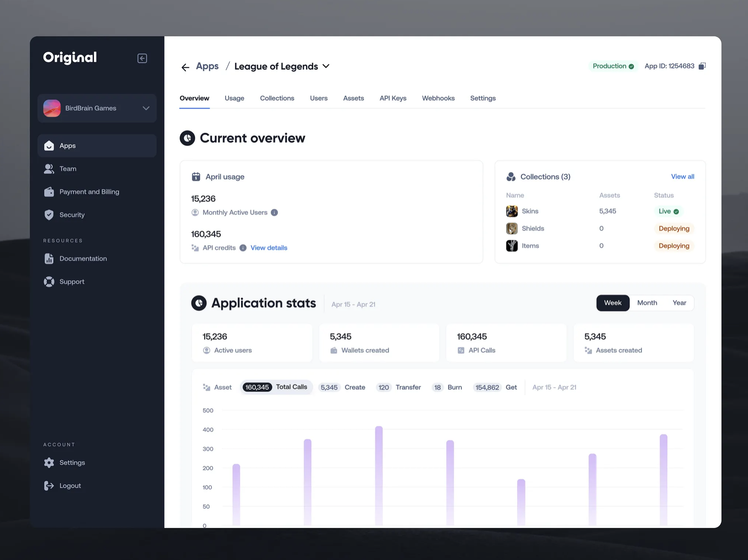The image size is (748, 560).
Task: Click the Logout icon in sidebar
Action: tap(49, 486)
